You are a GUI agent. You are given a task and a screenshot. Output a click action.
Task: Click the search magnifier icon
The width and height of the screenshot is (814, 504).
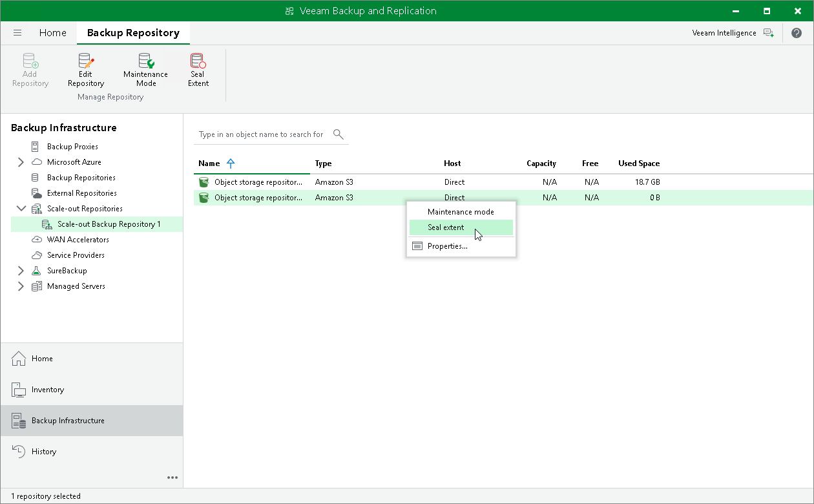(338, 134)
